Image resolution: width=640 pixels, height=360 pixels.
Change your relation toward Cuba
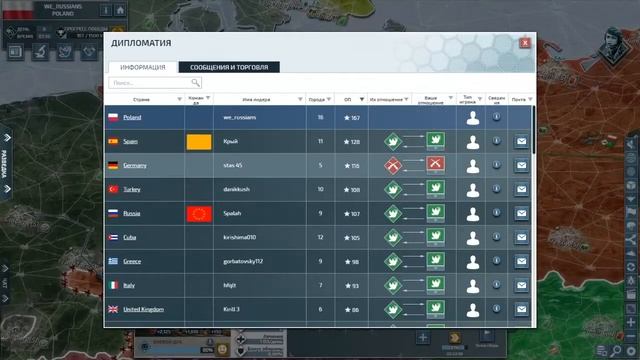click(436, 237)
